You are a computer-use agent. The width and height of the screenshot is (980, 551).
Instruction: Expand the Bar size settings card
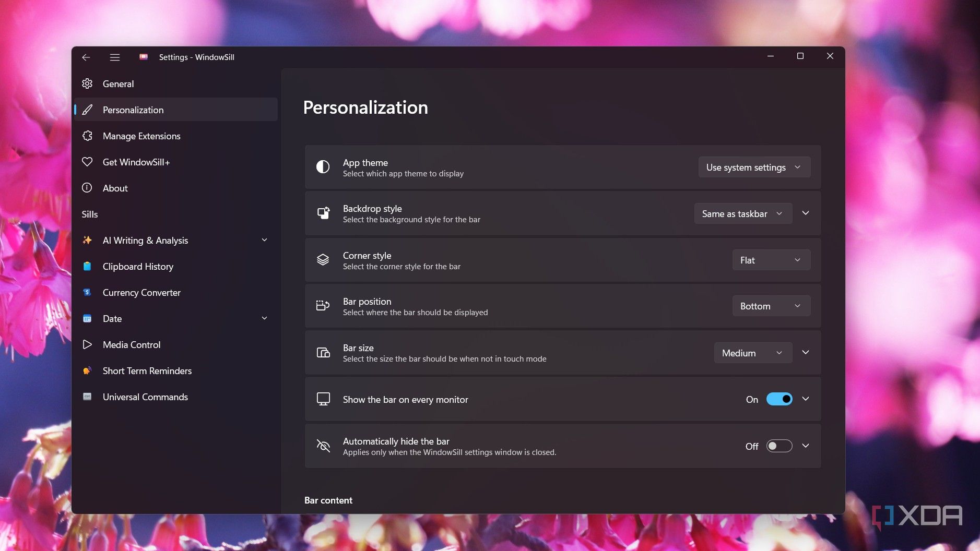pos(806,352)
